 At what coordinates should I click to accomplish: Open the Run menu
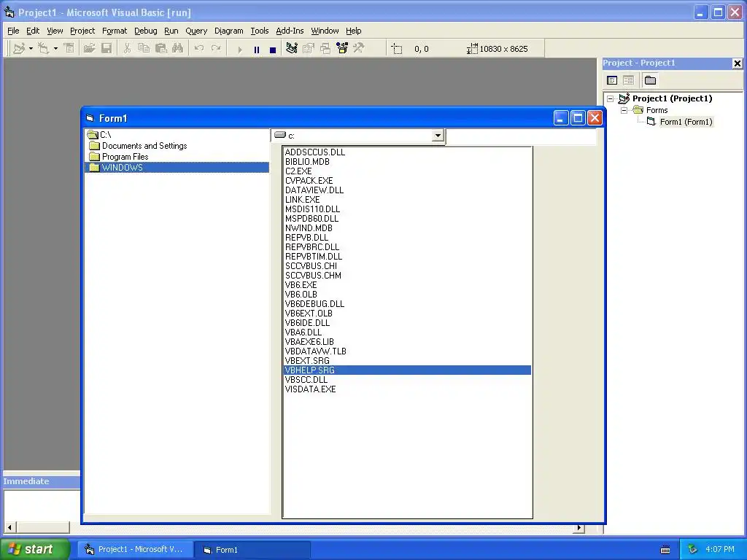coord(171,31)
